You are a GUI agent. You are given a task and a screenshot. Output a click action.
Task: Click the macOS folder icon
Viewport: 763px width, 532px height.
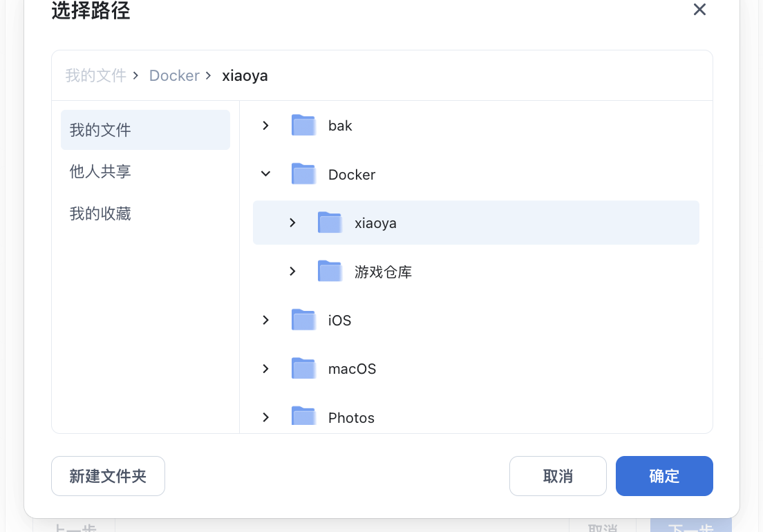click(x=303, y=369)
